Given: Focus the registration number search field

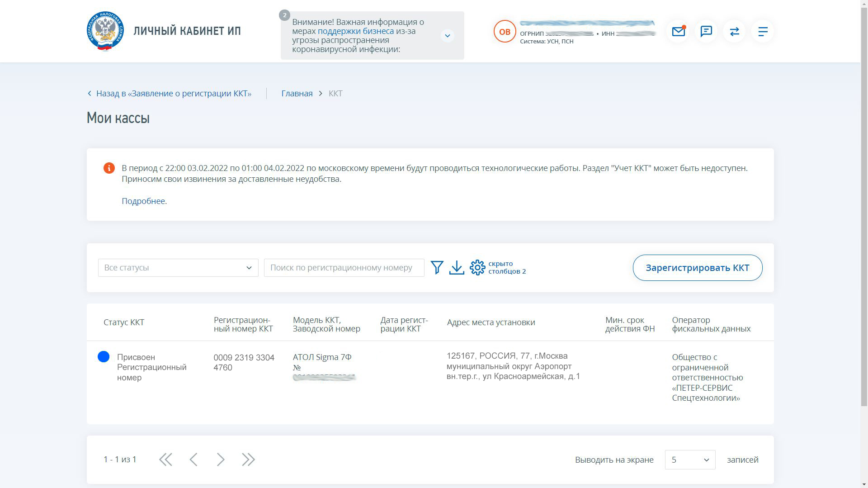Looking at the screenshot, I should tap(344, 268).
